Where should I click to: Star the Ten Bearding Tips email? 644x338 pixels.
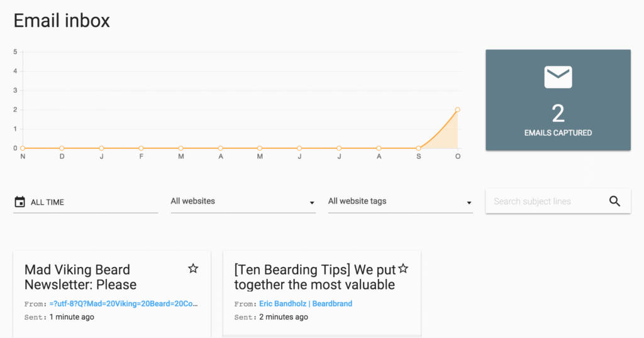403,269
